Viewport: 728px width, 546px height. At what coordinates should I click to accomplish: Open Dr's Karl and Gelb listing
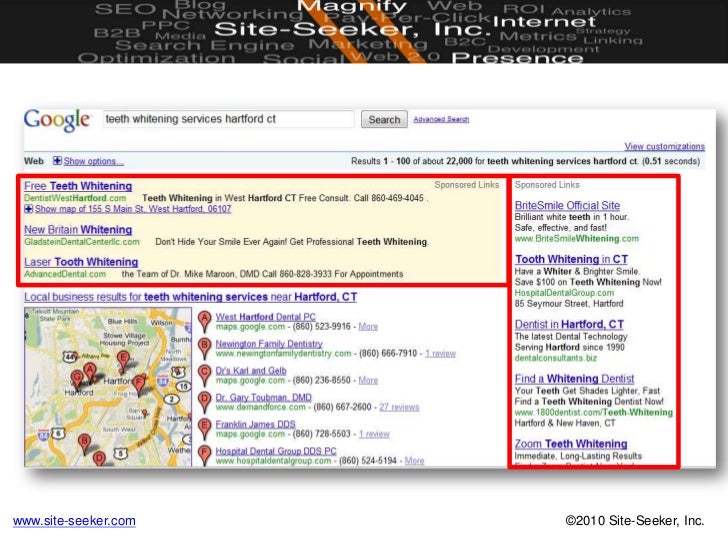point(251,370)
